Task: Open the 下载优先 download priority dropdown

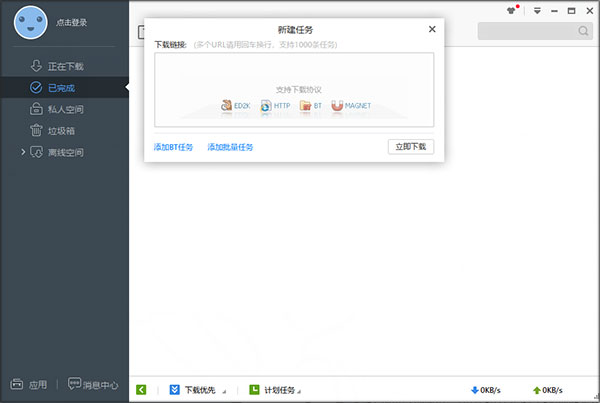Action: tap(197, 390)
